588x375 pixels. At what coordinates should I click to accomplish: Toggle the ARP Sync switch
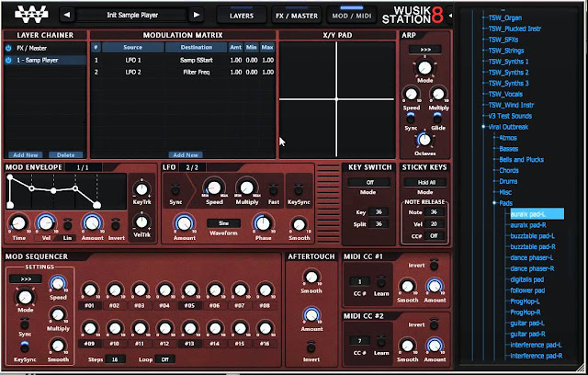click(411, 119)
